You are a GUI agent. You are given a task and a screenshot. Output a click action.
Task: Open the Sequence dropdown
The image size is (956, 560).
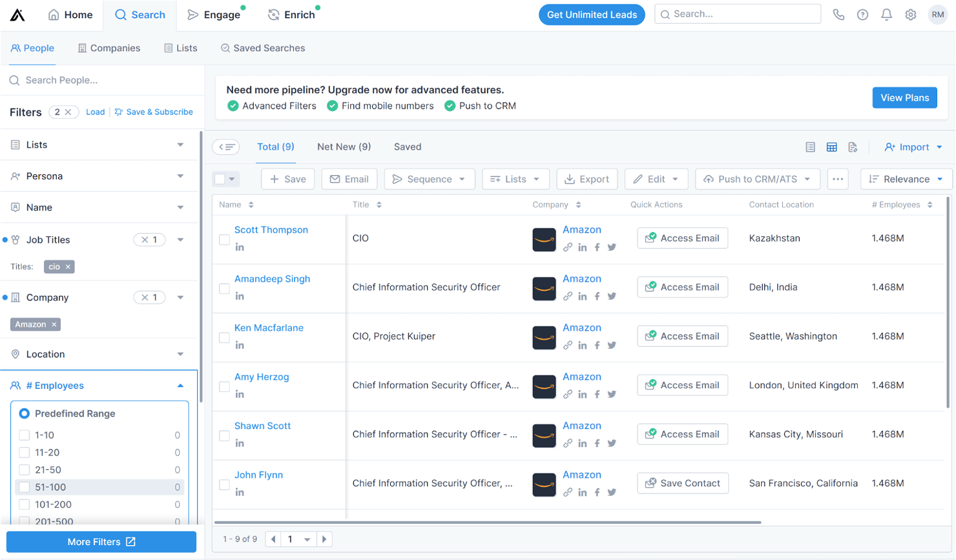coord(430,179)
